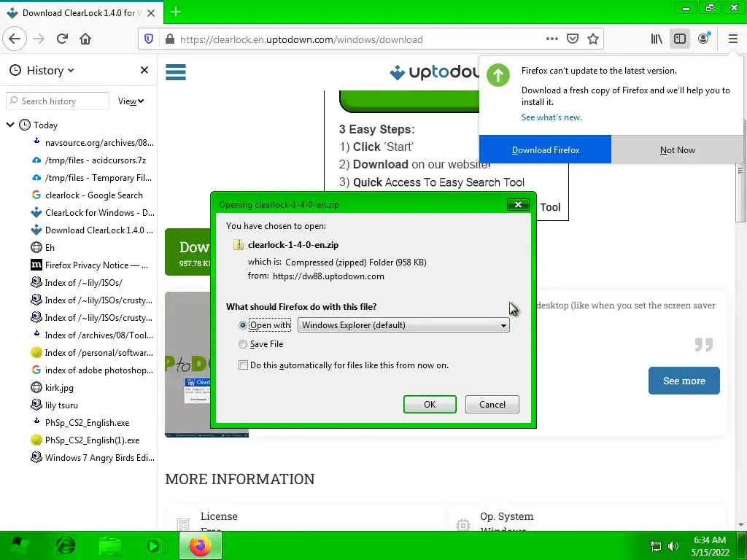Check Do this automatically checkbox
The width and height of the screenshot is (747, 560).
243,365
